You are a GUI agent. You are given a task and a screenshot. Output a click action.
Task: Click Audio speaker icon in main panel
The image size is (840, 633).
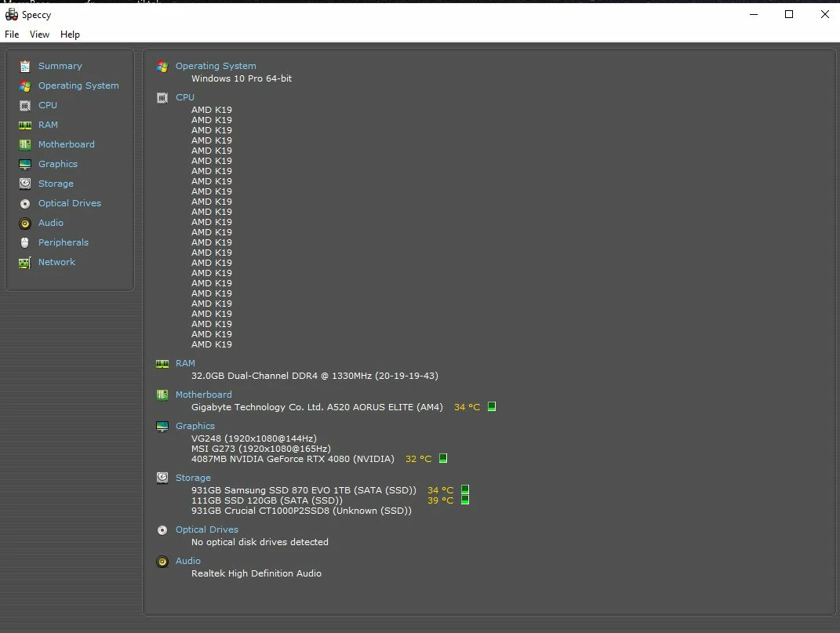point(162,562)
